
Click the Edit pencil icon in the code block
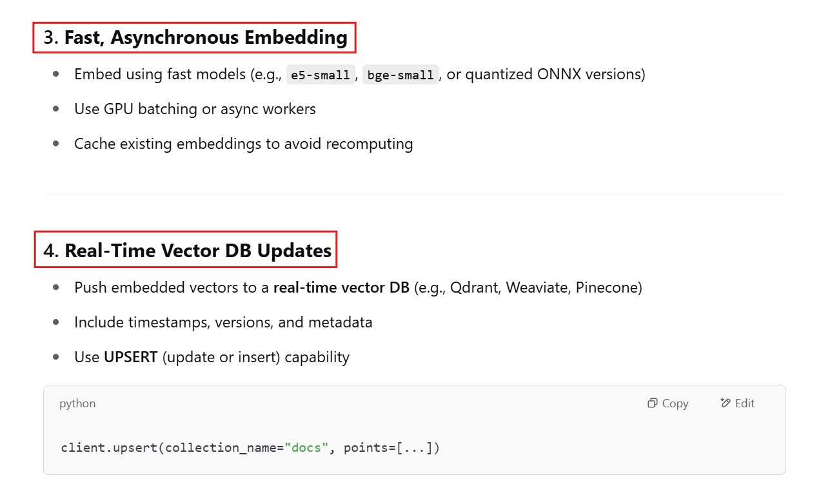click(726, 403)
